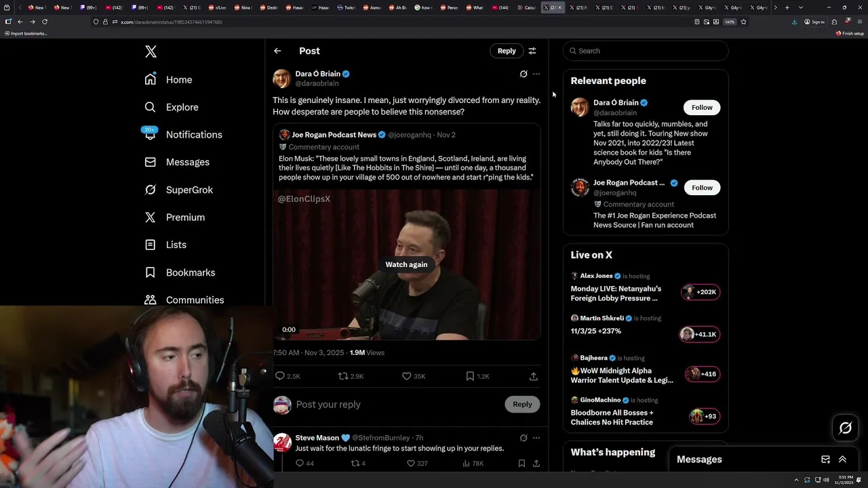The width and height of the screenshot is (868, 488).
Task: Click the Reply button in Post header
Action: [507, 51]
